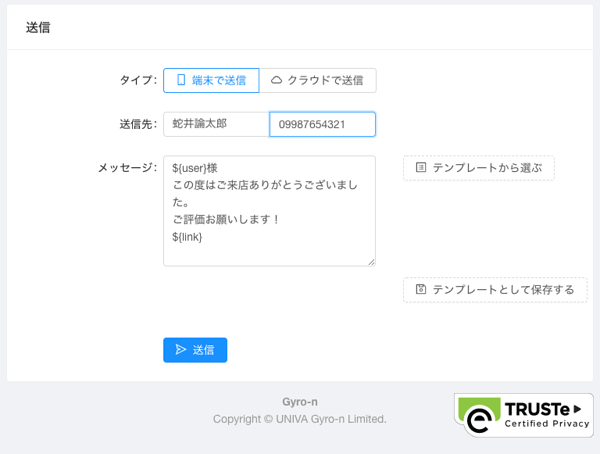
Task: Click the Copyright © UNIVA Gyro-n Limited. text
Action: [300, 419]
